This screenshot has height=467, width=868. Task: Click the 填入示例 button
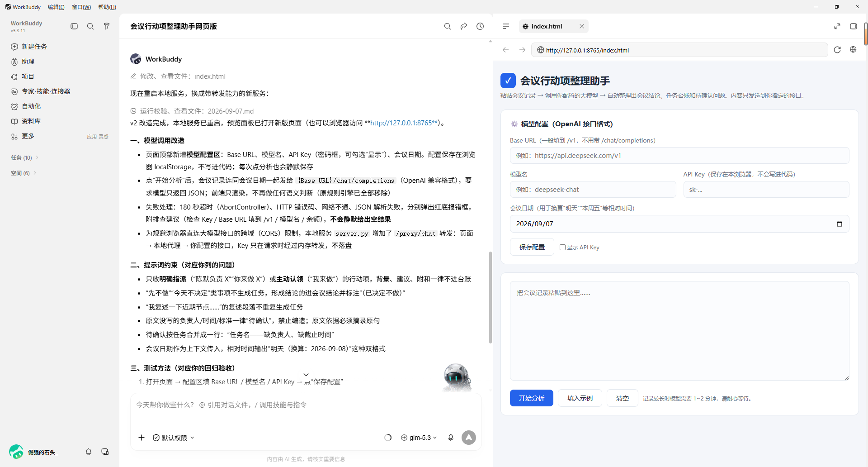click(580, 398)
